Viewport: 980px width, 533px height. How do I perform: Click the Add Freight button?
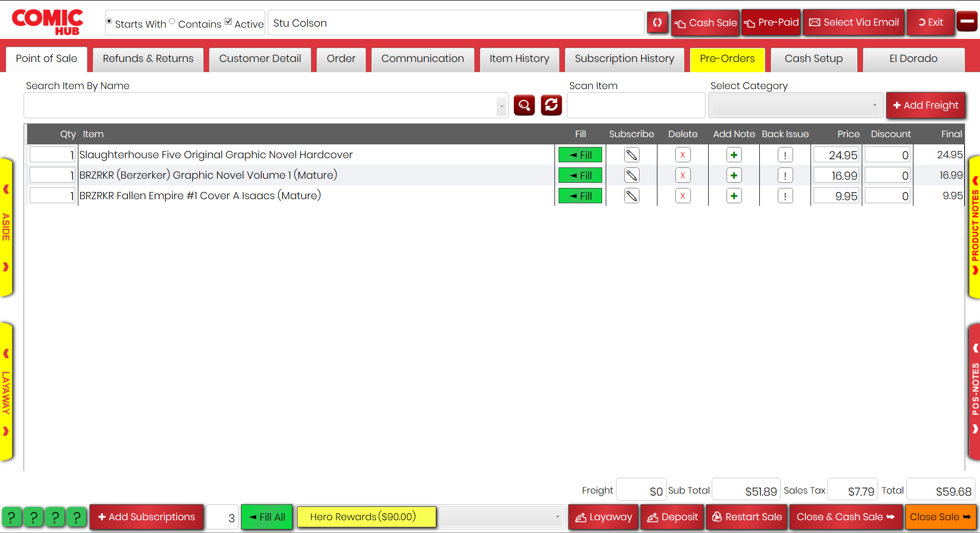(x=925, y=105)
